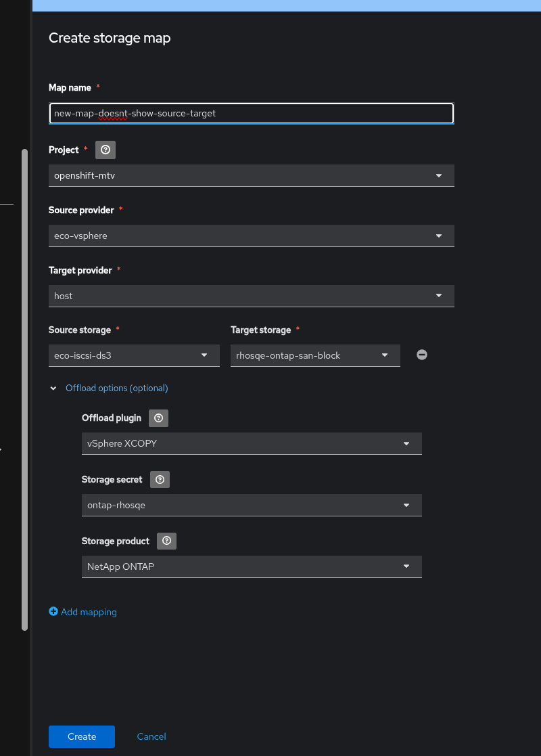The width and height of the screenshot is (541, 756).
Task: Click the vertical scrollbar on the left
Action: pyautogui.click(x=25, y=389)
